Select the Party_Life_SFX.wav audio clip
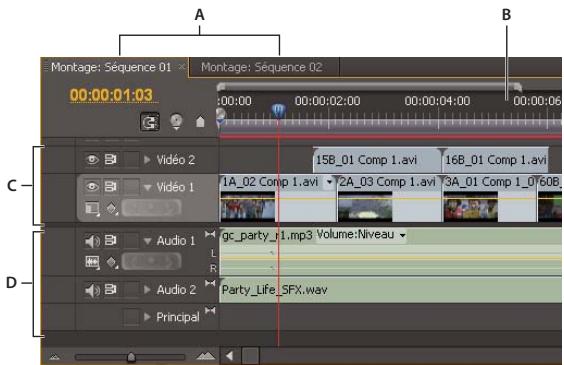The width and height of the screenshot is (564, 365). pos(391,290)
